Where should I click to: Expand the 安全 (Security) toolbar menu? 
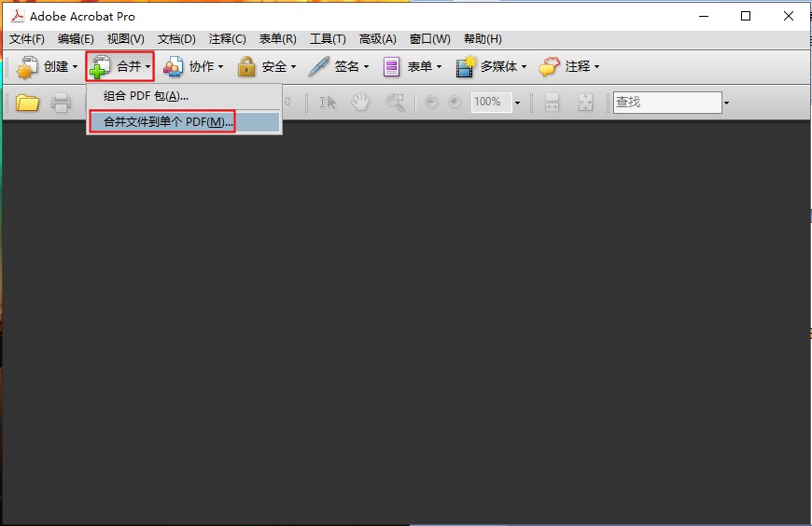tap(266, 66)
